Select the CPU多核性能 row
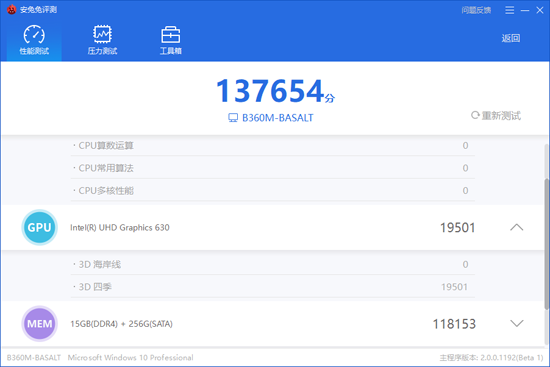The width and height of the screenshot is (550, 367). coord(273,191)
